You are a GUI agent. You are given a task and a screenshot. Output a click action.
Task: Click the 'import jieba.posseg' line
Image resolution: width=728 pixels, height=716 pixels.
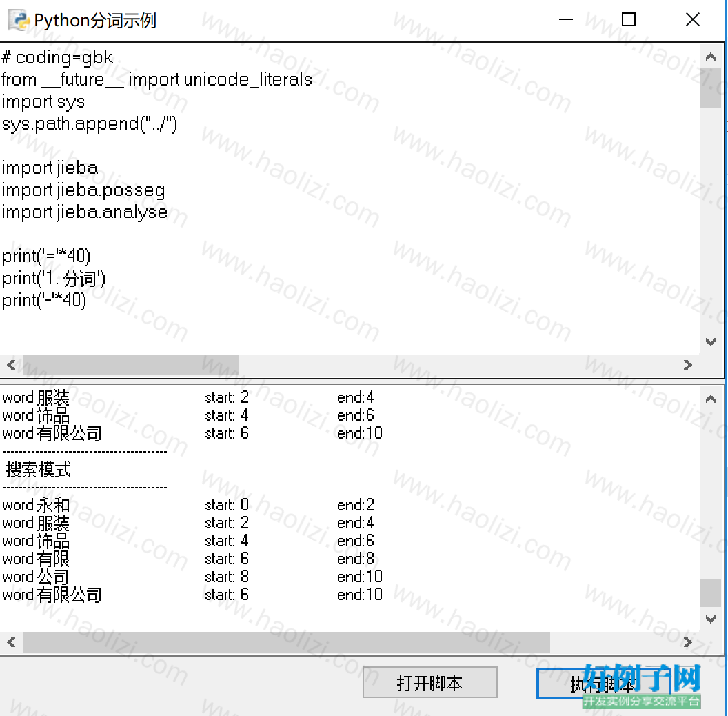[x=83, y=190]
